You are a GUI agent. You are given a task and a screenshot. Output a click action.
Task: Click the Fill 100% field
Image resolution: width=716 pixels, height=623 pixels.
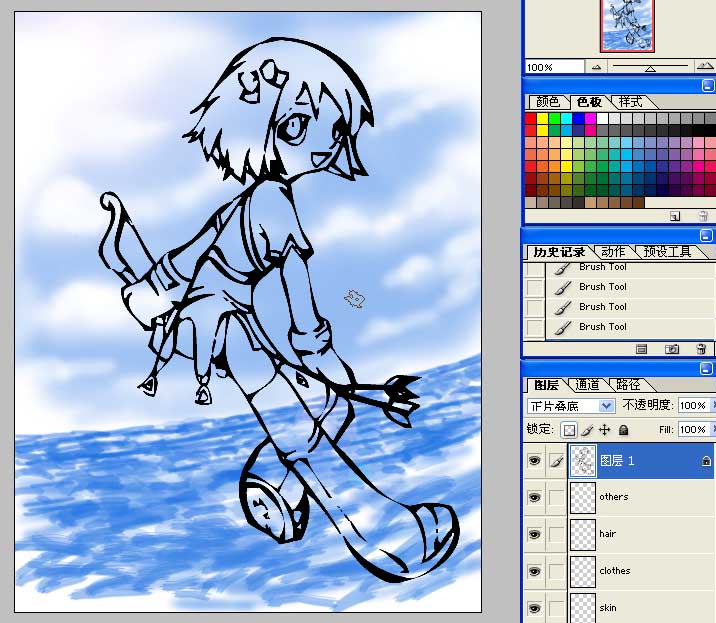(x=694, y=429)
